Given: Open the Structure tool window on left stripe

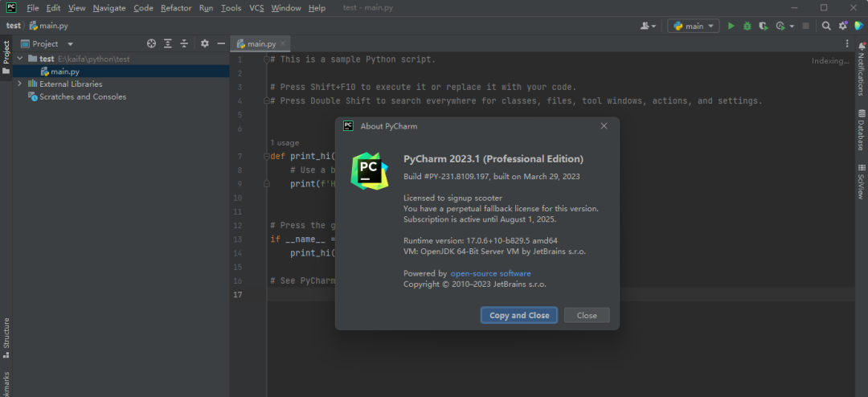Looking at the screenshot, I should point(6,337).
